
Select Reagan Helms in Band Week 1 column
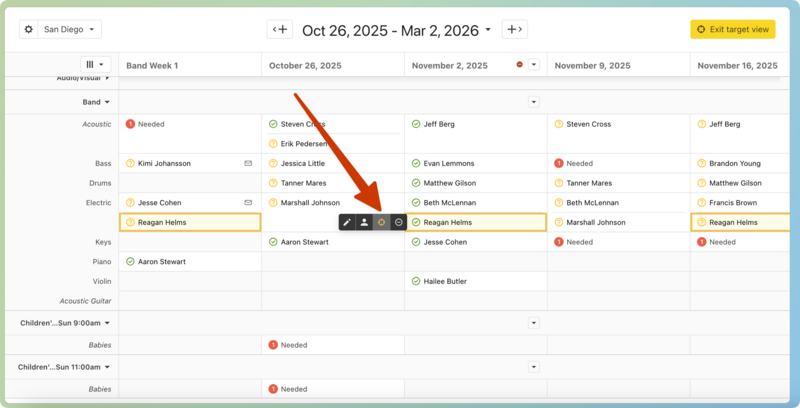click(x=190, y=222)
